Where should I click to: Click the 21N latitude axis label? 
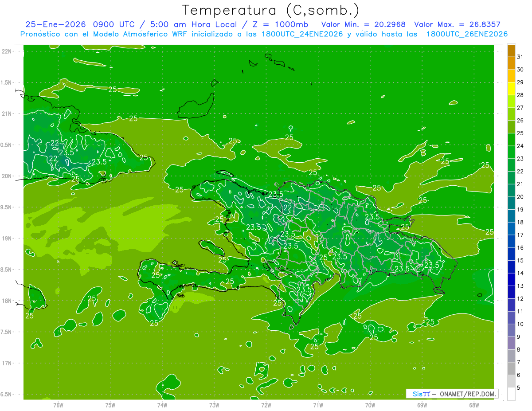point(8,114)
